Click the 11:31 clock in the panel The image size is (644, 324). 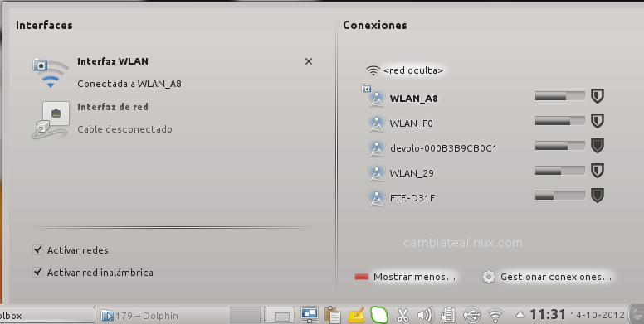548,315
